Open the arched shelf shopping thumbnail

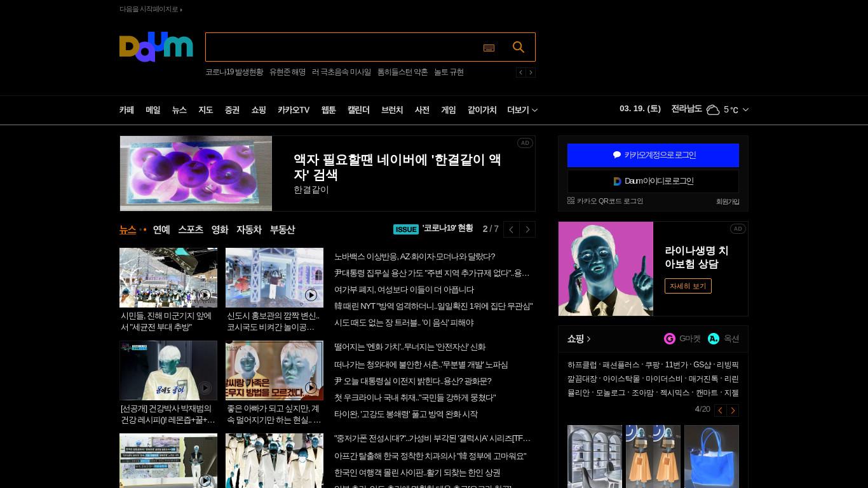pyautogui.click(x=595, y=456)
